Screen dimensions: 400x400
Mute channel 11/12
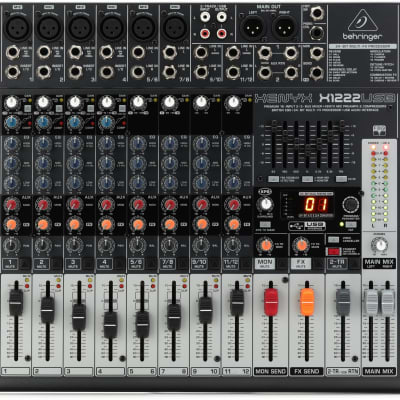click(231, 264)
